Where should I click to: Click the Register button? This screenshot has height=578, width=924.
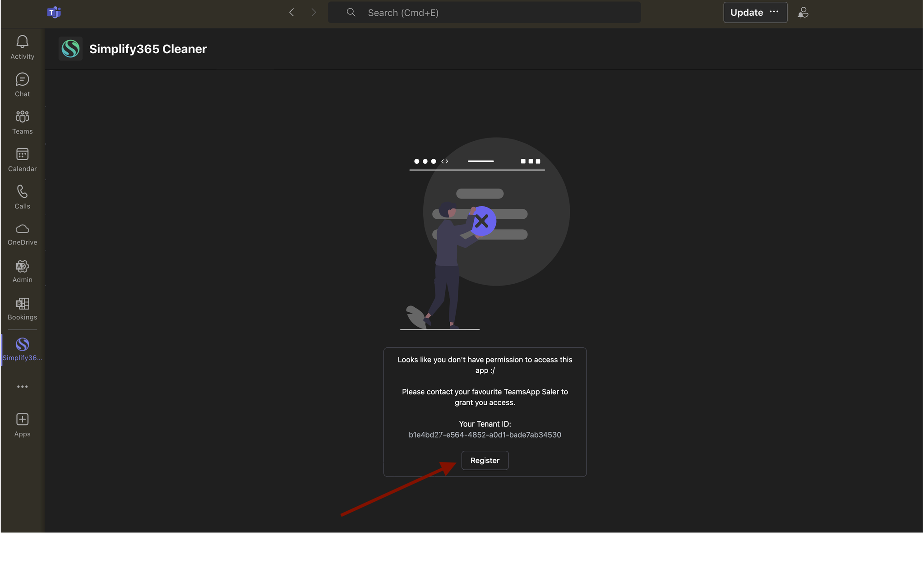485,460
